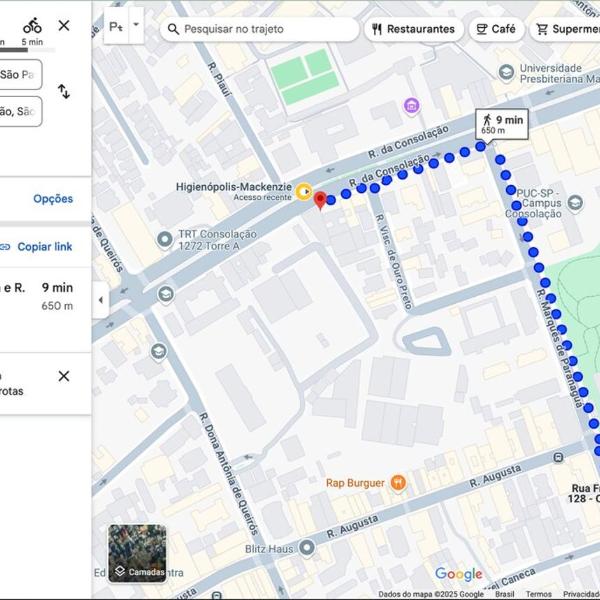The image size is (600, 600).
Task: Click the Universidade Presbiteriana Mackenzie marker icon
Action: click(506, 72)
